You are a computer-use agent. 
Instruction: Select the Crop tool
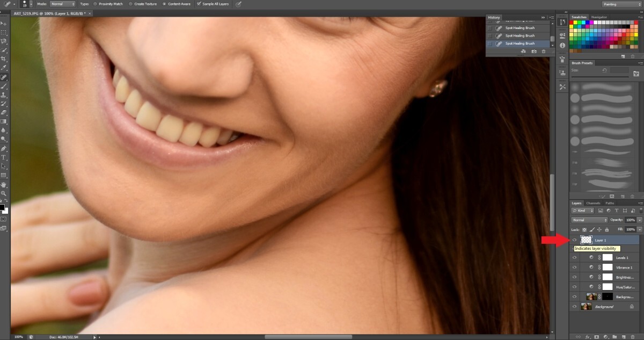coord(3,59)
